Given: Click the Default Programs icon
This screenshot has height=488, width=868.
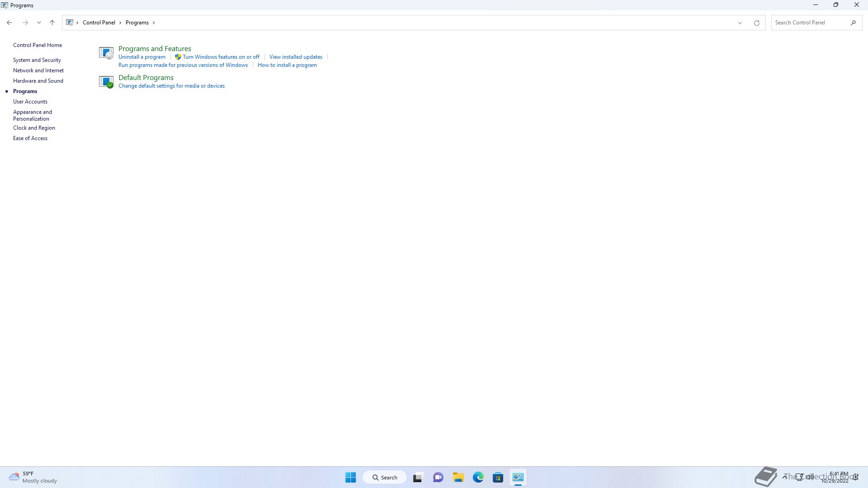Looking at the screenshot, I should pyautogui.click(x=106, y=82).
